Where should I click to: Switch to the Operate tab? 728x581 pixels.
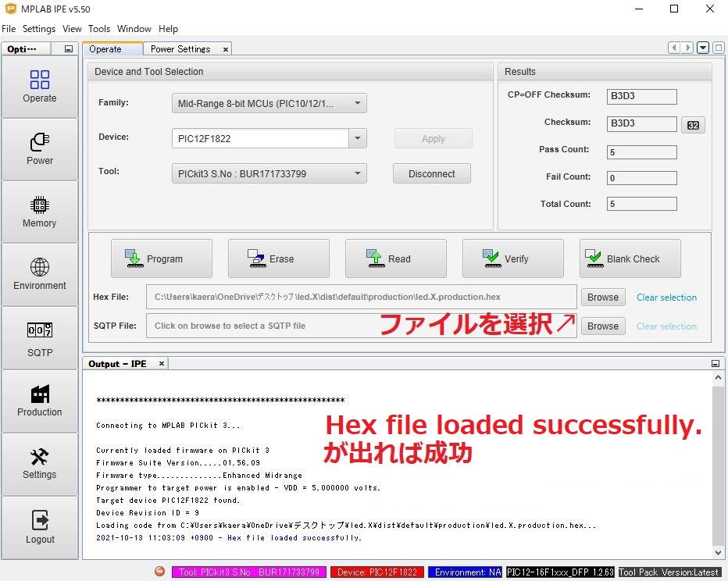pyautogui.click(x=112, y=48)
